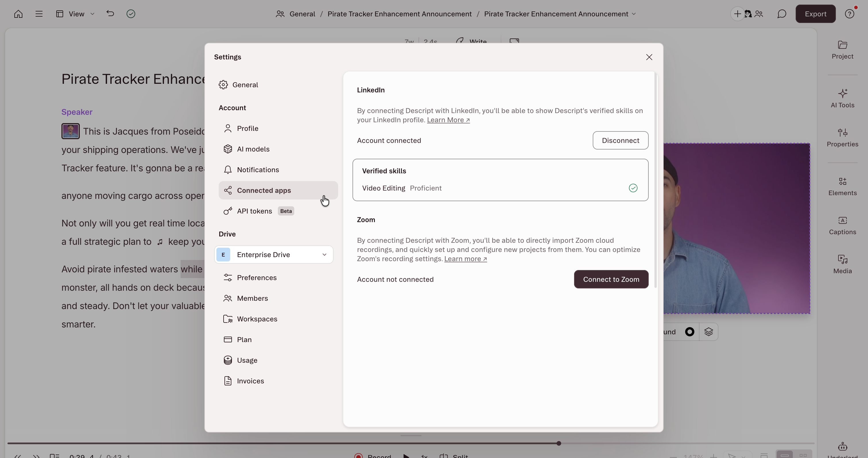This screenshot has height=458, width=868.
Task: Open Usage settings
Action: 278,360
